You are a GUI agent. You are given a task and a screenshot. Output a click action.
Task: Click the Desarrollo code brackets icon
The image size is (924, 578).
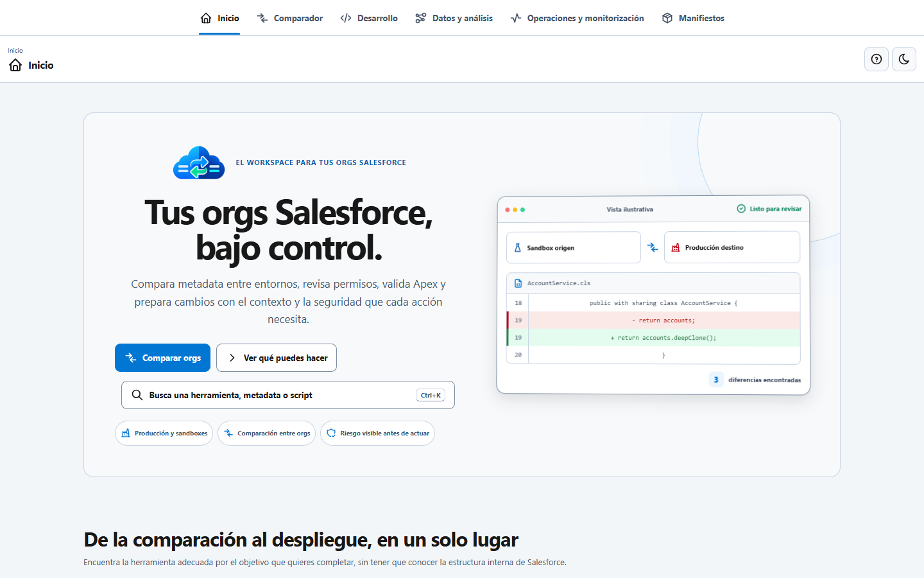pos(346,18)
